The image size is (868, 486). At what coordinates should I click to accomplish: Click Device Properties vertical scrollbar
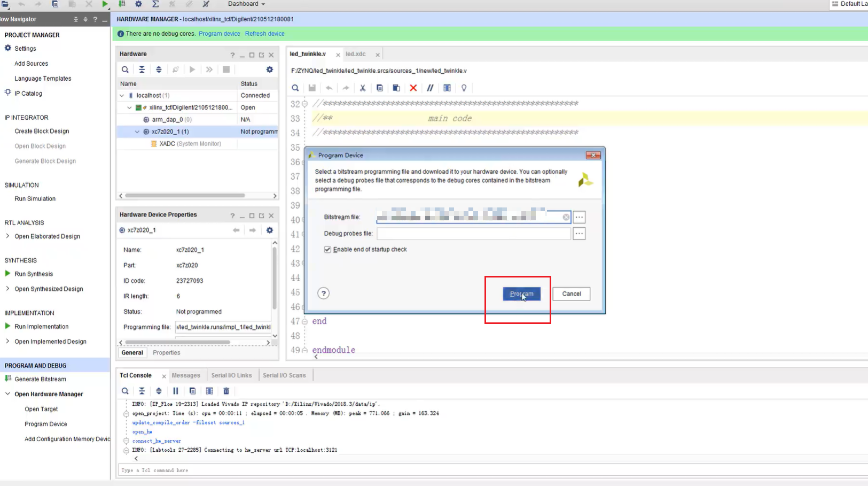point(275,278)
